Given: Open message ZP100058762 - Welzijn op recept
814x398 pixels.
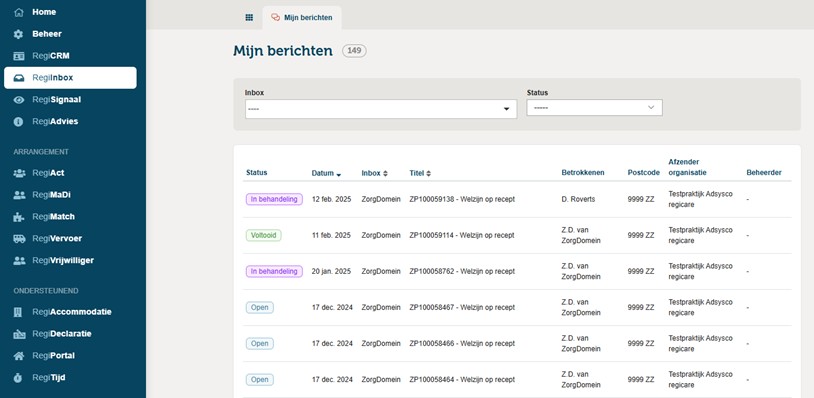Looking at the screenshot, I should coord(462,271).
